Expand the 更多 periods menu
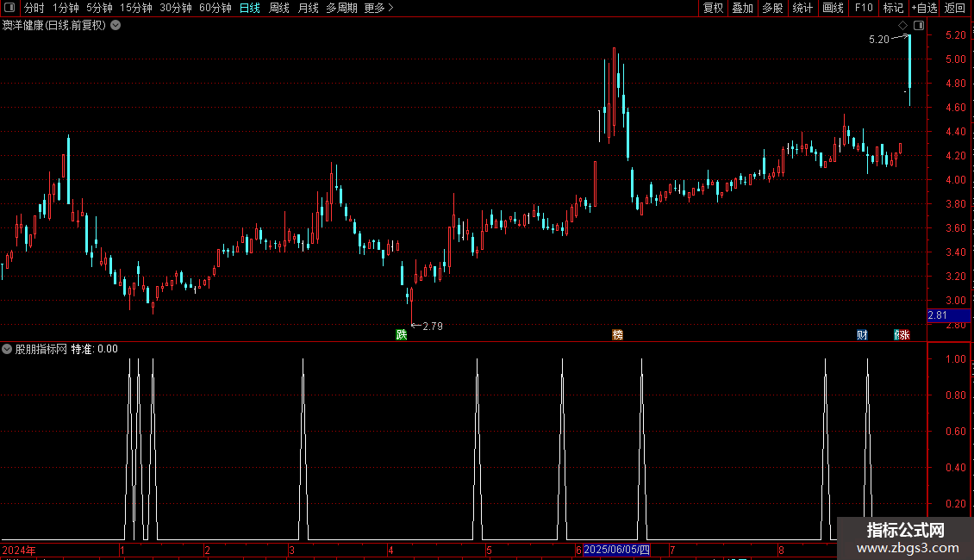Image resolution: width=974 pixels, height=560 pixels. coord(379,8)
